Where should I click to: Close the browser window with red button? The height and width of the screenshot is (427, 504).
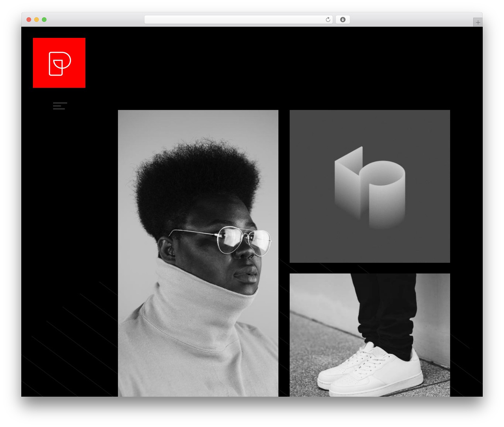(x=29, y=20)
